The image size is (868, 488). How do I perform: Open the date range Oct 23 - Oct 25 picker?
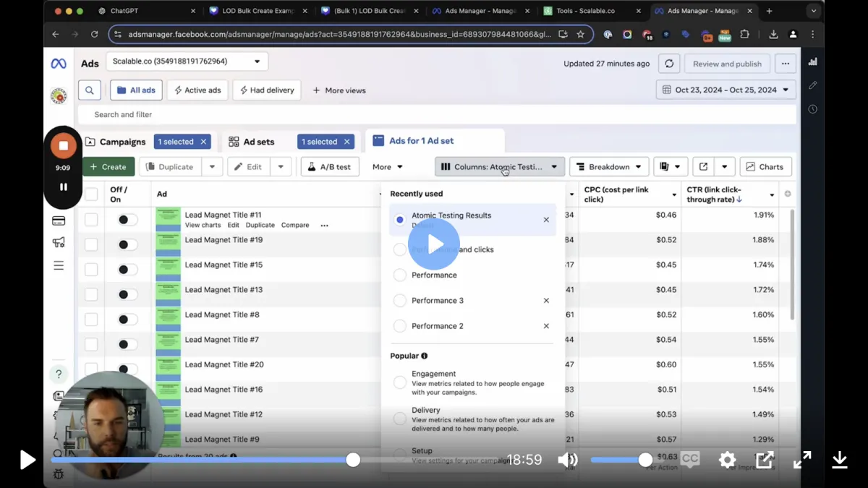tap(726, 90)
